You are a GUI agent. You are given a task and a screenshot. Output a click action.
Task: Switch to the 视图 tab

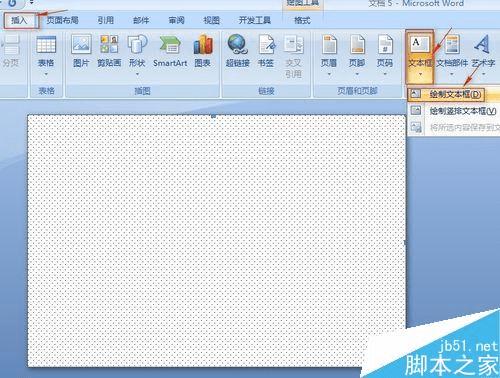[212, 20]
